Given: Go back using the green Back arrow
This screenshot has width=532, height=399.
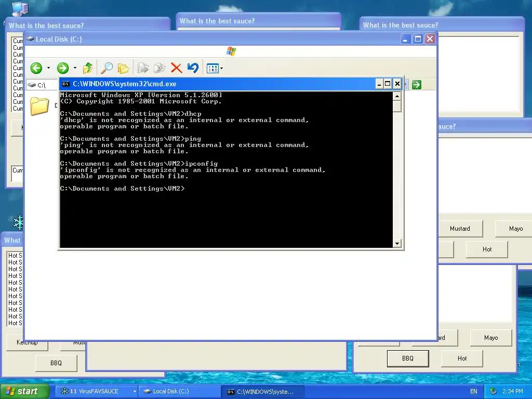Looking at the screenshot, I should [36, 68].
